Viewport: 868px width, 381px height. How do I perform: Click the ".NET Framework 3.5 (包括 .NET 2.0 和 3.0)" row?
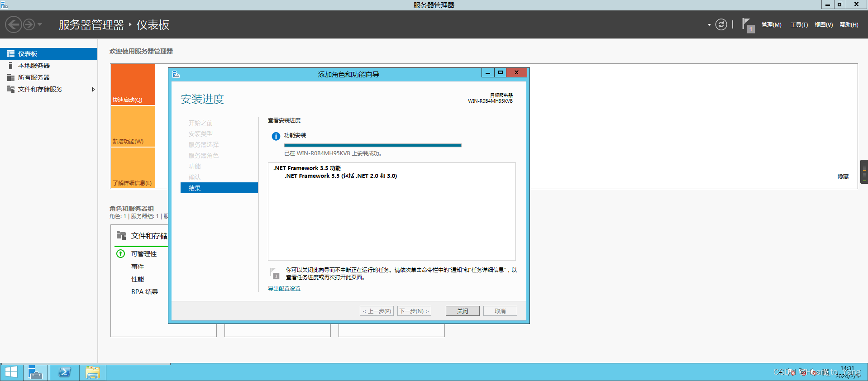(341, 176)
